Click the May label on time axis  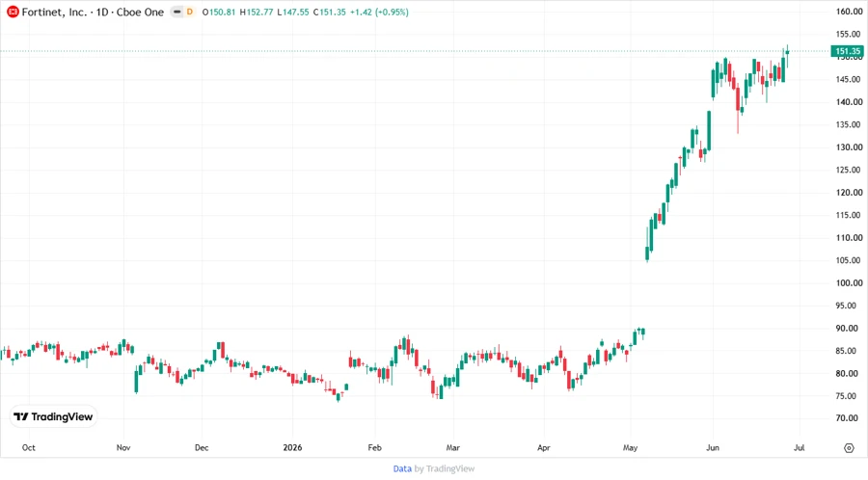coord(630,448)
